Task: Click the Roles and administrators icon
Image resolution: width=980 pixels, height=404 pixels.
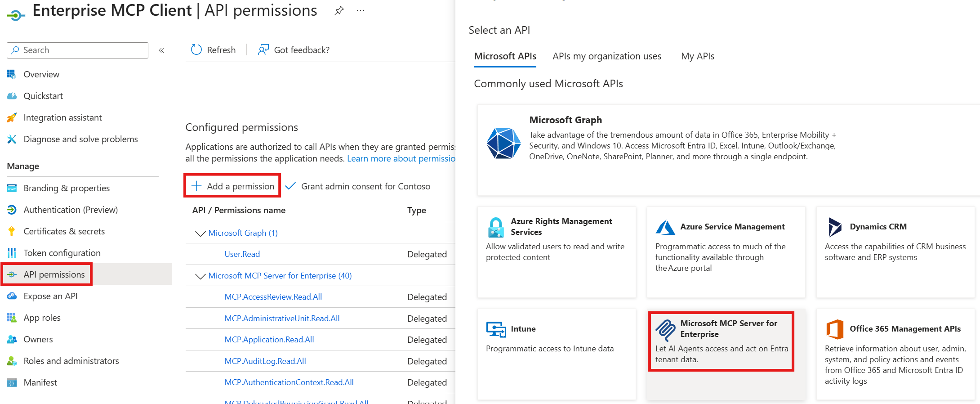Action: [12, 361]
